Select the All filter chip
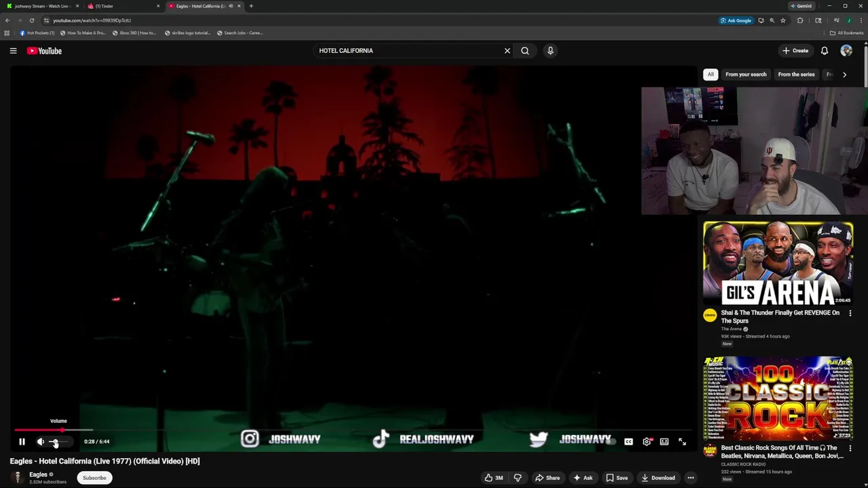Viewport: 868px width, 488px height. (711, 75)
